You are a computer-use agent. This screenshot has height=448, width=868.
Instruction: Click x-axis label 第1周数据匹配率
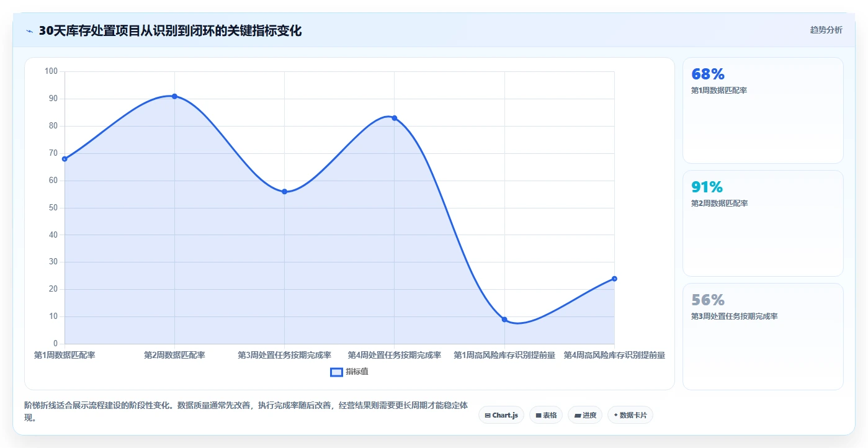(x=65, y=355)
